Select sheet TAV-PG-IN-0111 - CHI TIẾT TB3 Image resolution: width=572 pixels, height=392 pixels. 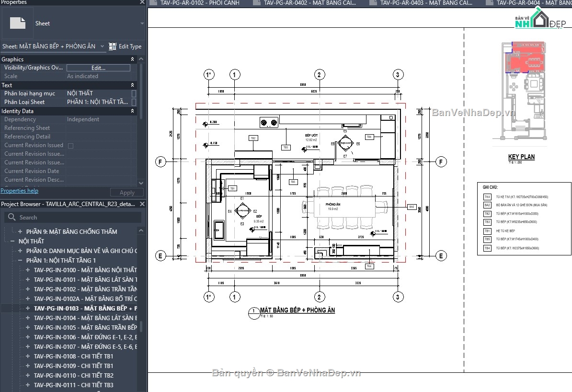click(x=73, y=385)
